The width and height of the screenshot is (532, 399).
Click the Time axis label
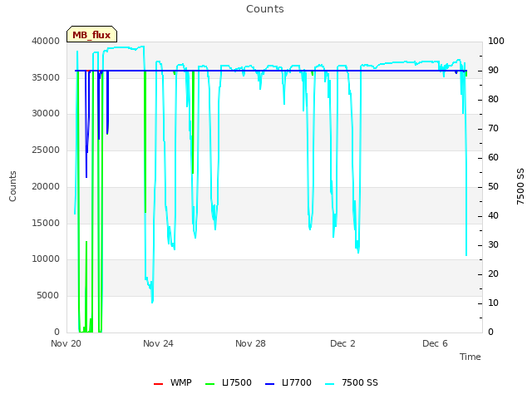point(470,357)
